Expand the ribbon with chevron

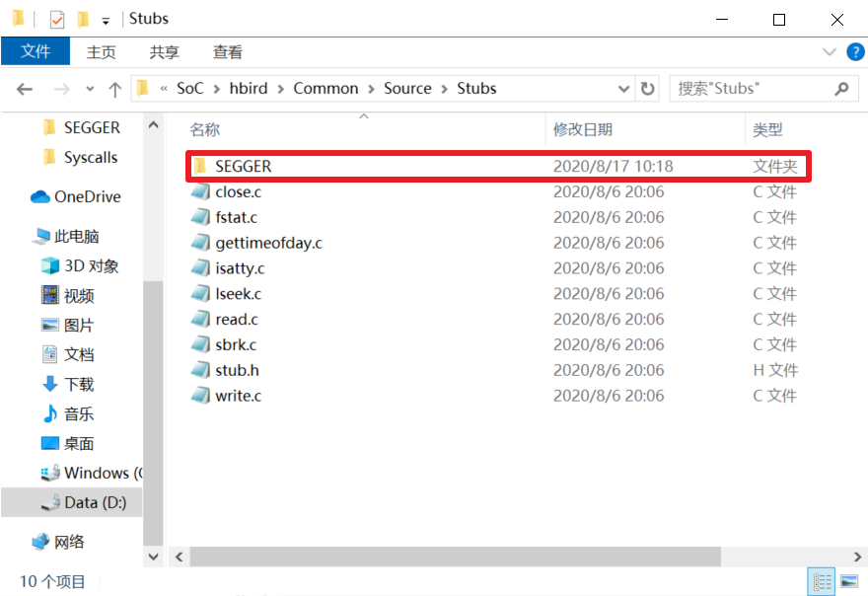[x=829, y=52]
